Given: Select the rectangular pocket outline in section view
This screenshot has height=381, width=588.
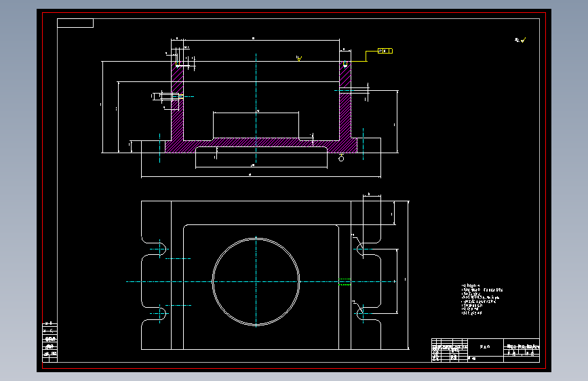Looking at the screenshot, I should 256,125.
